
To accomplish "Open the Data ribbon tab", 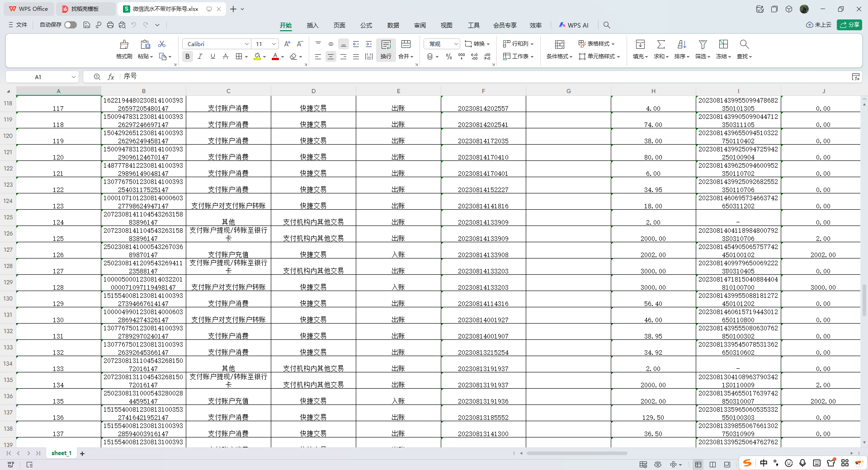I will tap(393, 25).
